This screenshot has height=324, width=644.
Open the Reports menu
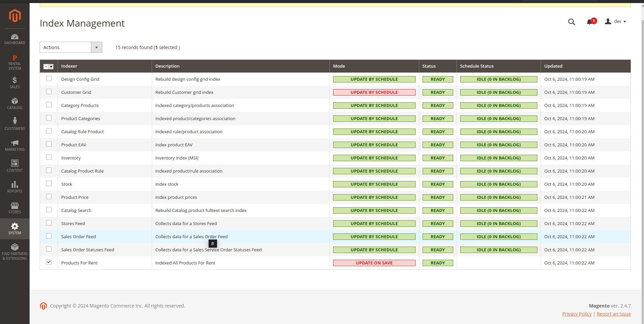coord(15,187)
